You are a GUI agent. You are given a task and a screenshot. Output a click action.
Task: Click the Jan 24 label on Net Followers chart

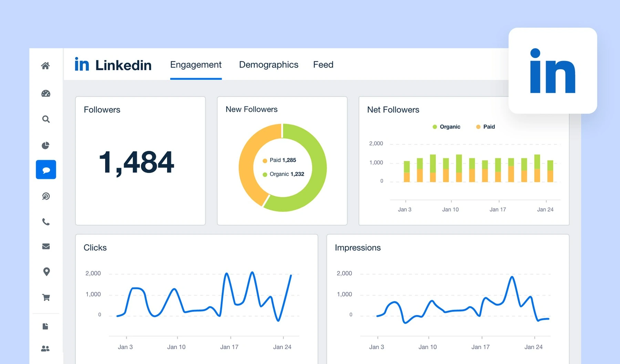(545, 210)
